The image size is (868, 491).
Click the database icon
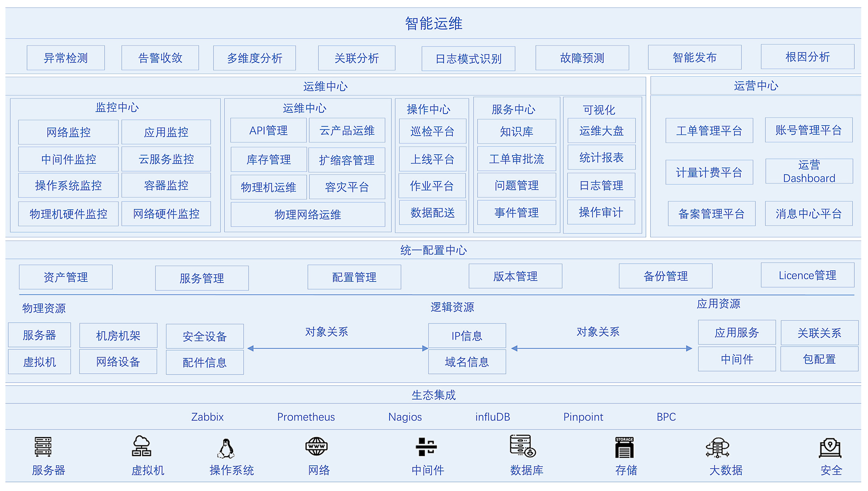tap(523, 446)
